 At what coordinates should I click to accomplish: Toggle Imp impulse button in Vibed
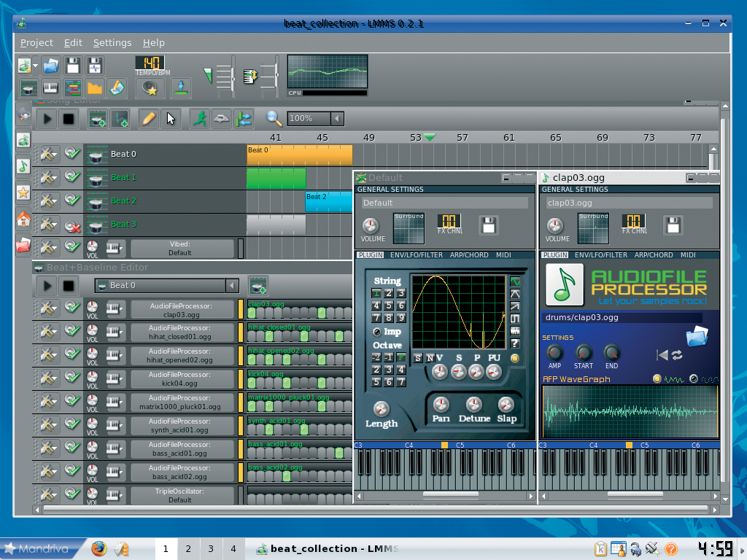377,332
